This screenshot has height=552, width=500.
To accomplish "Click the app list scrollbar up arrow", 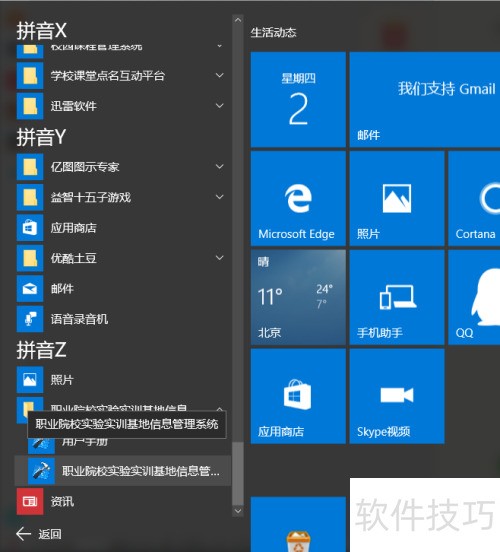I will pyautogui.click(x=238, y=20).
